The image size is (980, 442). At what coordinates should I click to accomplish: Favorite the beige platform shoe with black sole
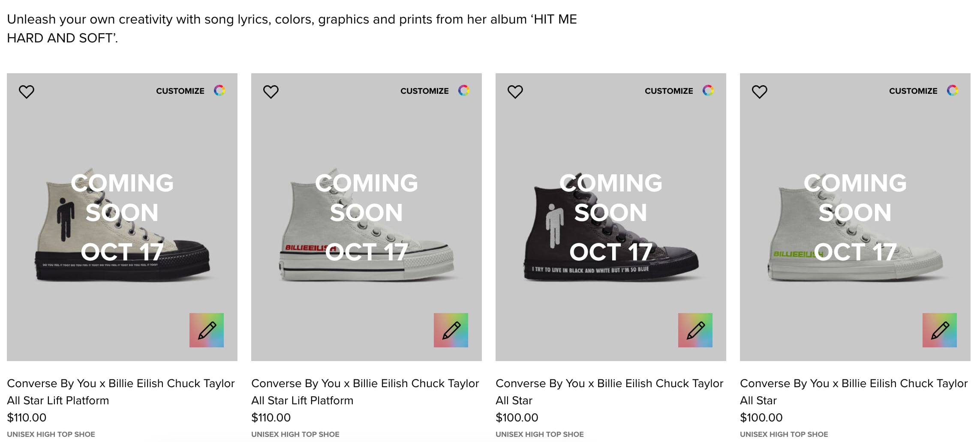click(x=27, y=92)
